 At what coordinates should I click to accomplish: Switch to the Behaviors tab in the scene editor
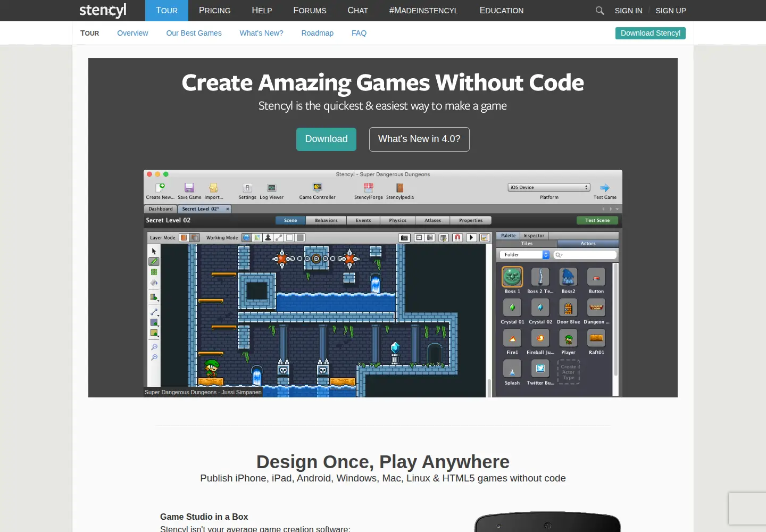[326, 220]
